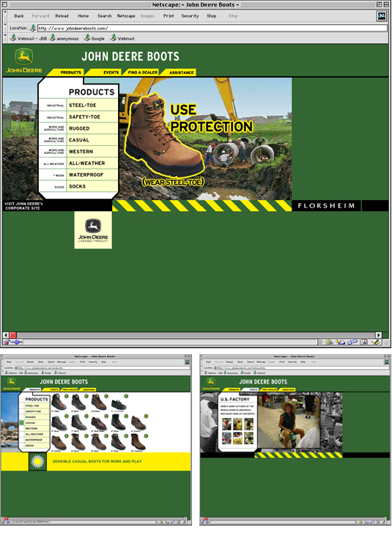Click the Netscape N logo icon
This screenshot has height=533, width=392.
tap(382, 16)
